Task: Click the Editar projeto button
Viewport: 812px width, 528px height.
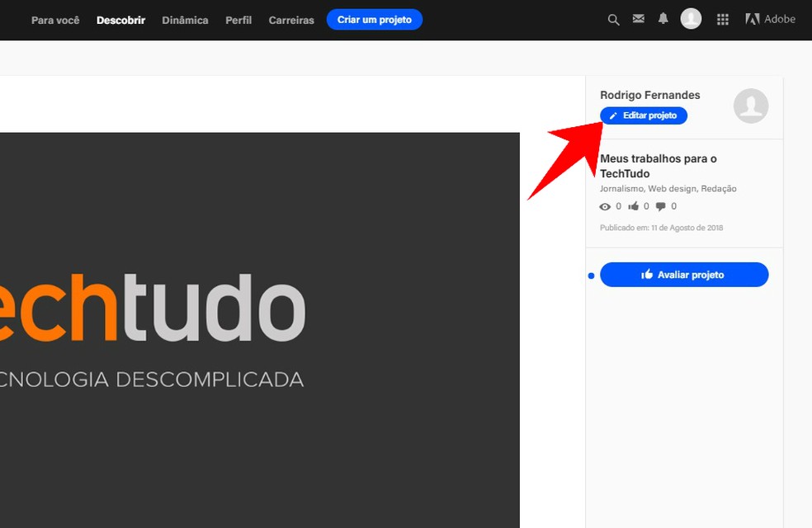Action: (644, 115)
